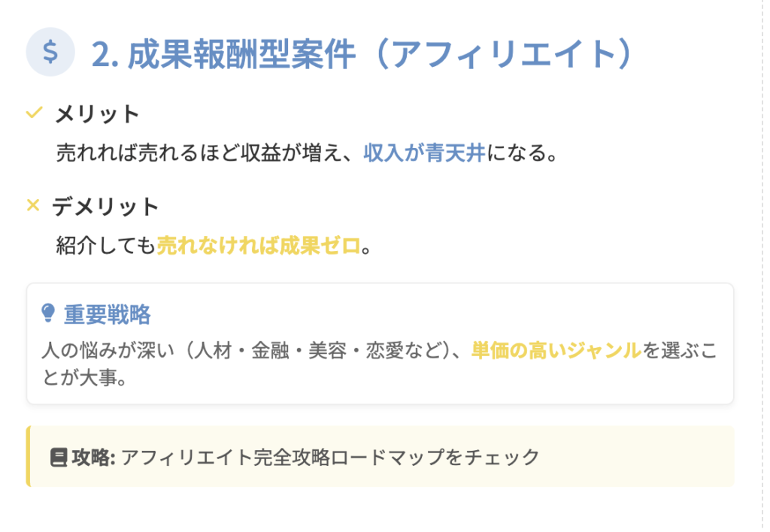
Task: Click the yellow checkmark beside メリット
Action: (33, 113)
